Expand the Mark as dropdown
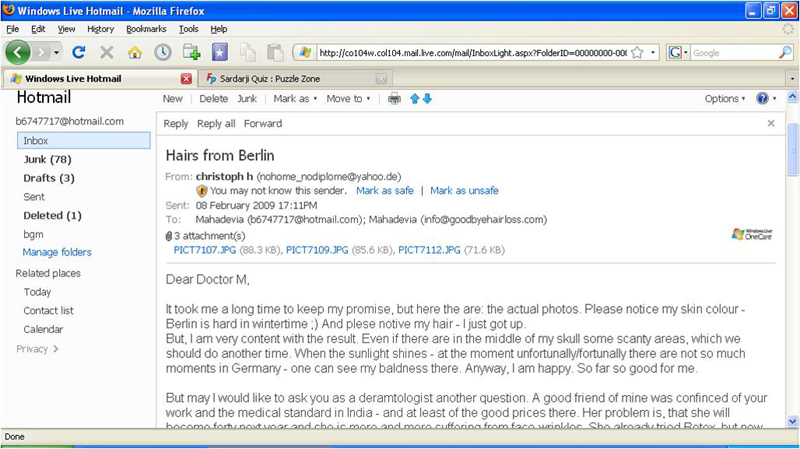800x449 pixels. (x=295, y=99)
